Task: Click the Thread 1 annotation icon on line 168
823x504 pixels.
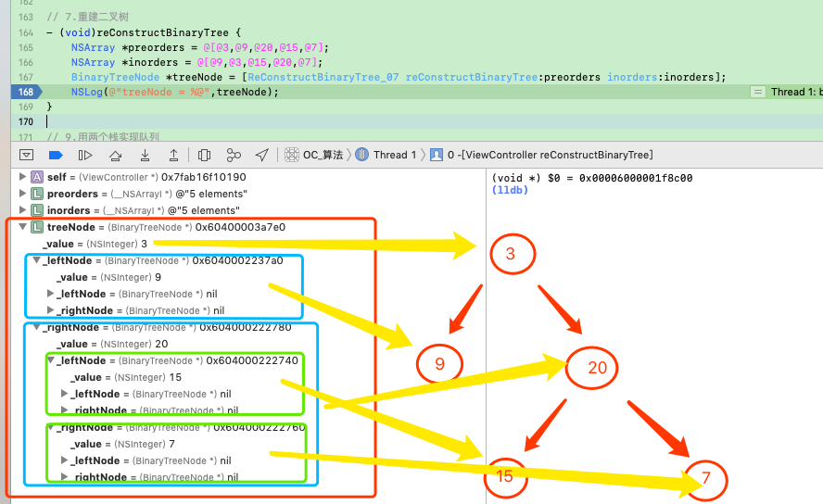Action: (x=757, y=92)
